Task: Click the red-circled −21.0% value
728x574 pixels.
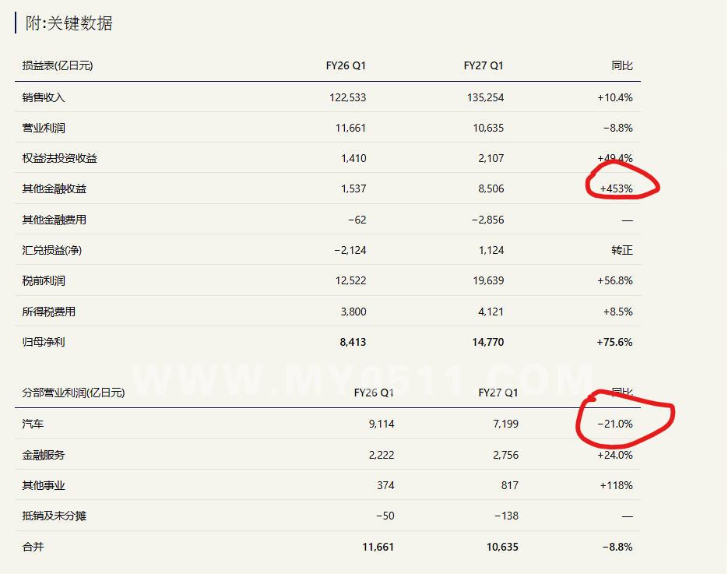Action: point(615,424)
